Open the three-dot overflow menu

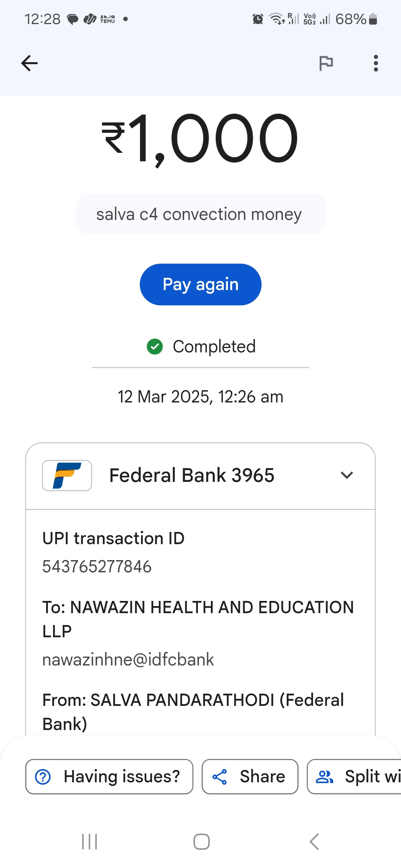(x=376, y=63)
